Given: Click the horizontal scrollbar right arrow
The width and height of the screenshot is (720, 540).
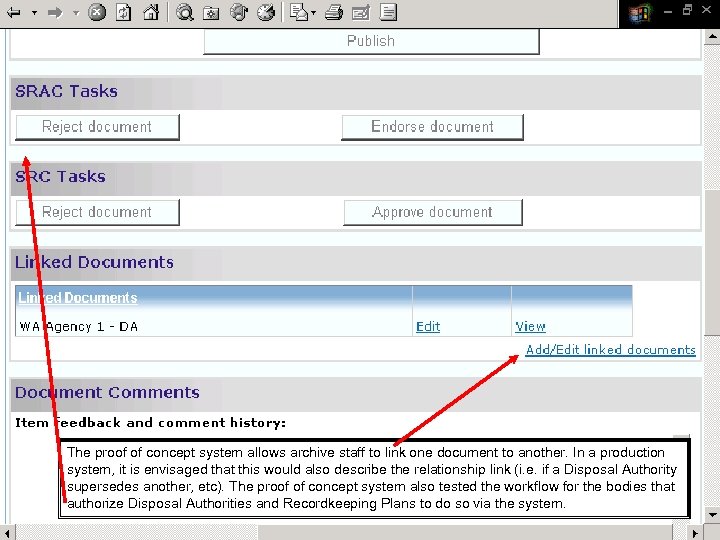Looking at the screenshot, I should coord(697,533).
